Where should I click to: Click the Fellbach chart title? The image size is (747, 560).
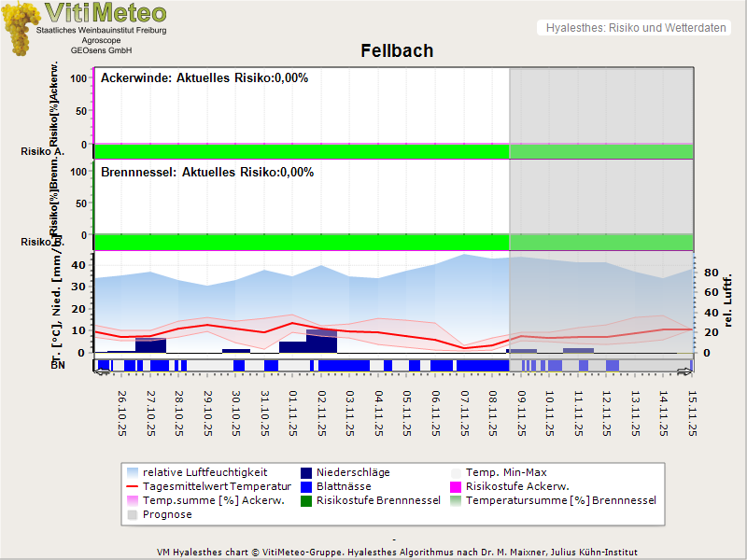tap(397, 50)
